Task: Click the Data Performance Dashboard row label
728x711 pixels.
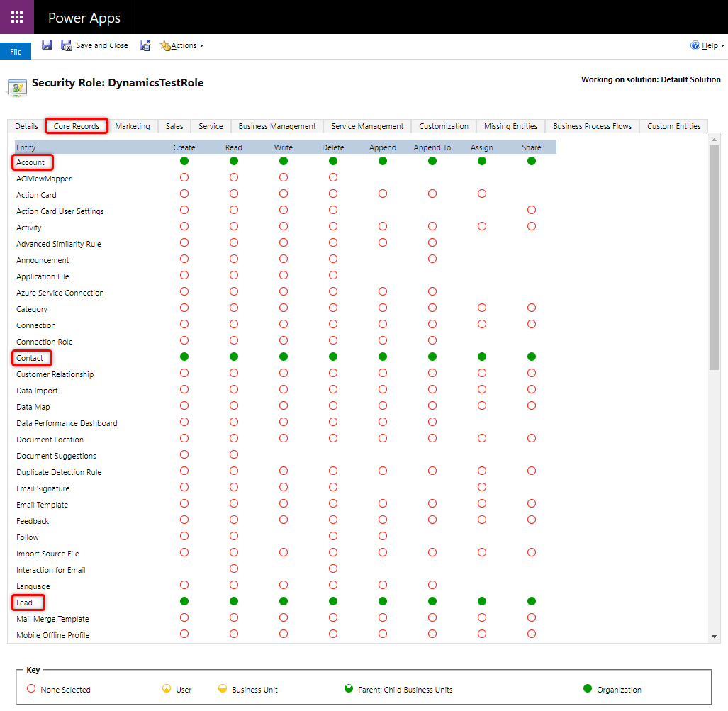Action: coord(67,423)
